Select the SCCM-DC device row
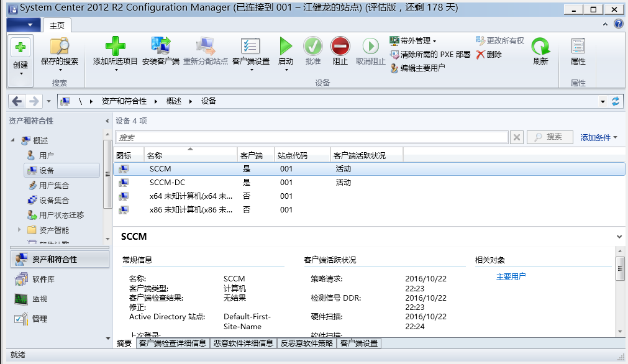Screen dimensions: 628x364 pos(369,183)
